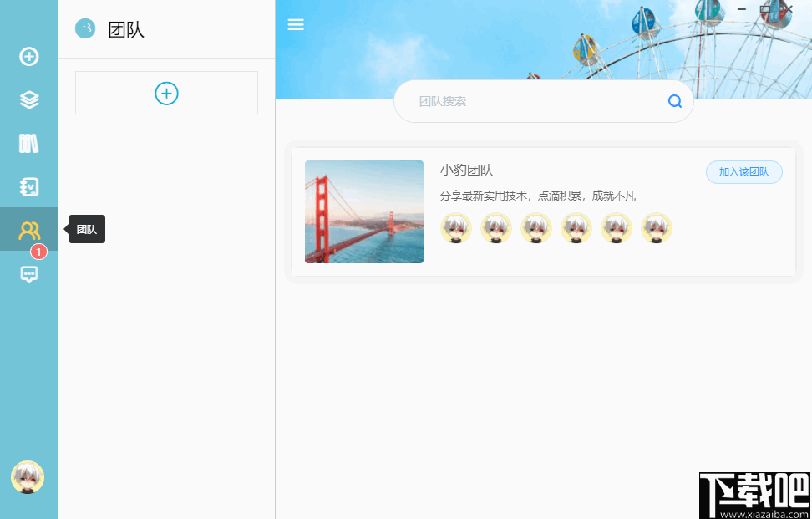Viewport: 812px width, 519px height.
Task: Open the chat messages icon with badge
Action: (x=29, y=273)
